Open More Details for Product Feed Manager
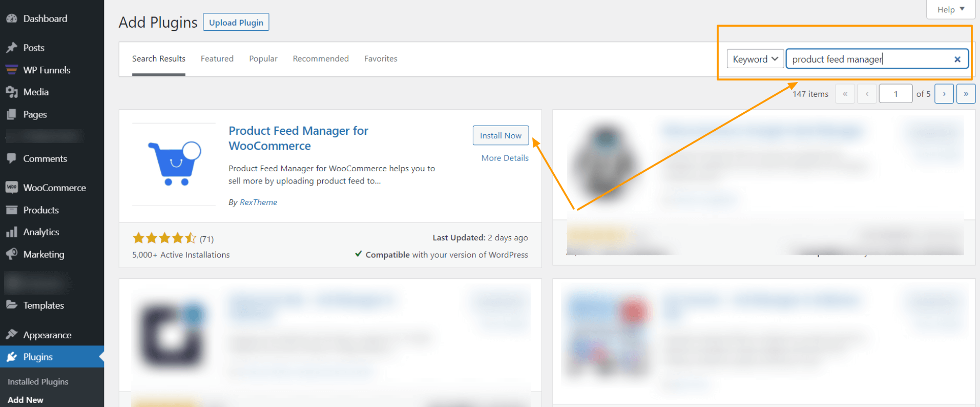This screenshot has height=407, width=980. click(x=505, y=158)
